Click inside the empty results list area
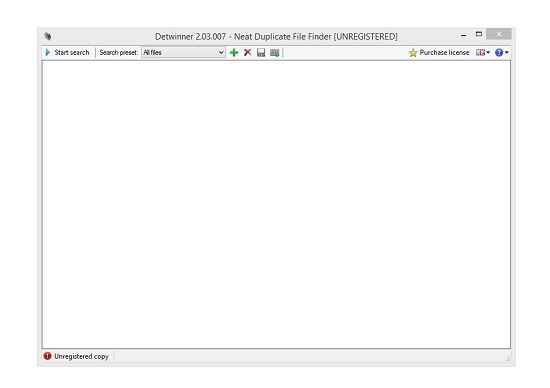The image size is (550, 388). pyautogui.click(x=276, y=205)
